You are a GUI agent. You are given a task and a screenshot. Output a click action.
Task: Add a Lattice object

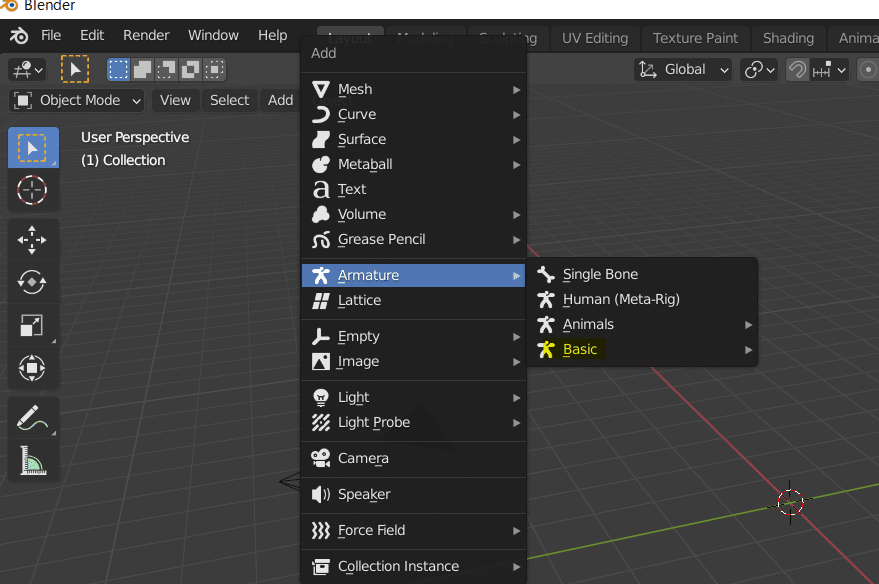[413, 300]
